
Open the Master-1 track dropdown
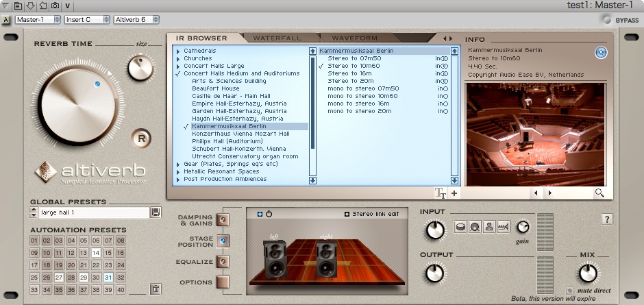coord(38,19)
